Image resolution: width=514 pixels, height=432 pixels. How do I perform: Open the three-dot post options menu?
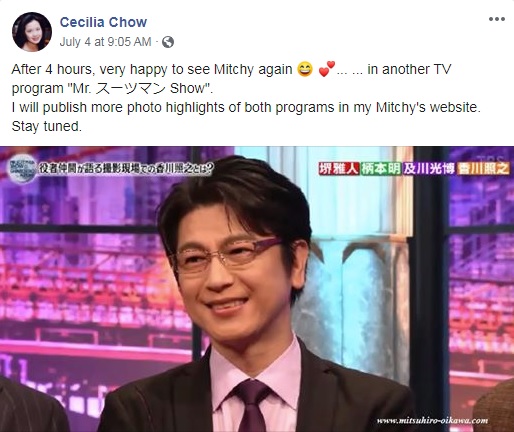click(497, 19)
